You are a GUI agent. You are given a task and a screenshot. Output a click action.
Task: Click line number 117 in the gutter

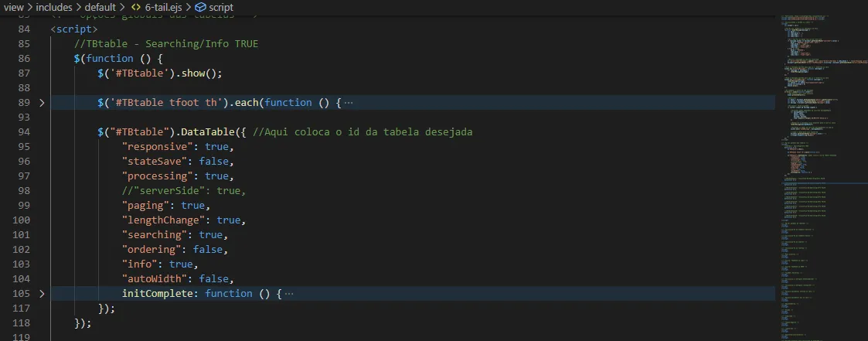point(23,308)
